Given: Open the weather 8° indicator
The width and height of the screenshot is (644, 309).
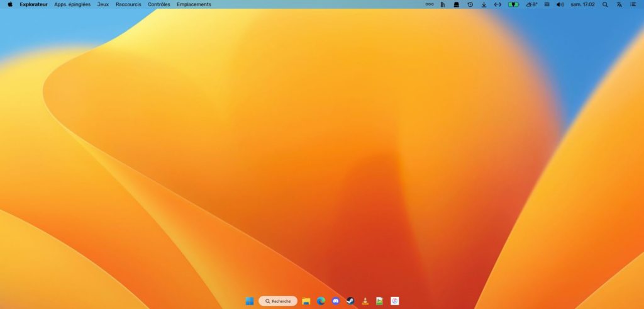Looking at the screenshot, I should (532, 4).
